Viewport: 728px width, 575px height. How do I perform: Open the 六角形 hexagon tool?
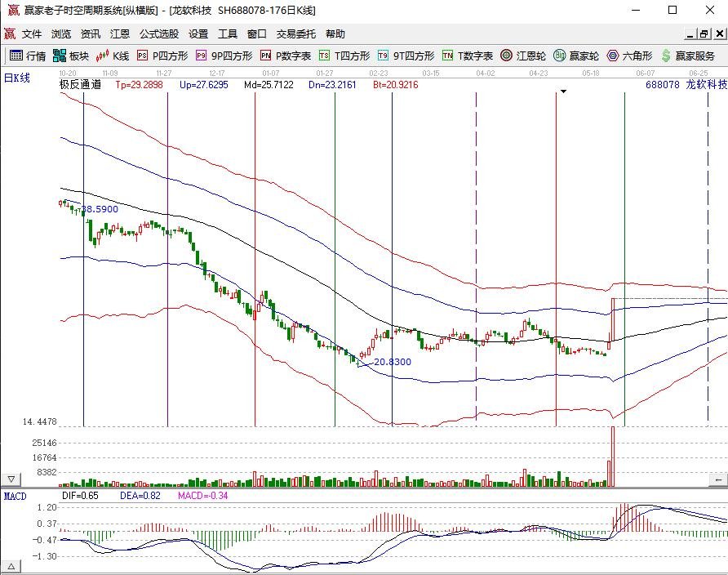tap(629, 56)
